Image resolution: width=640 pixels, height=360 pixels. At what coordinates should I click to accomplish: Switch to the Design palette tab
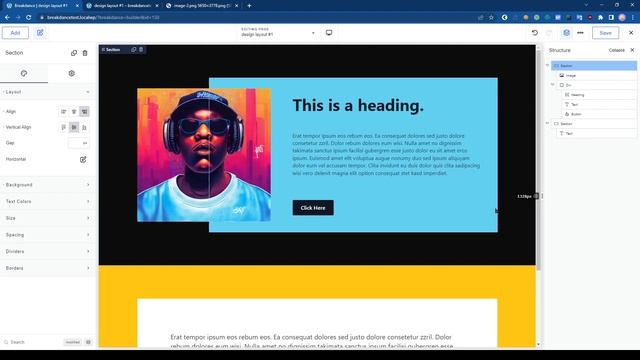[24, 73]
